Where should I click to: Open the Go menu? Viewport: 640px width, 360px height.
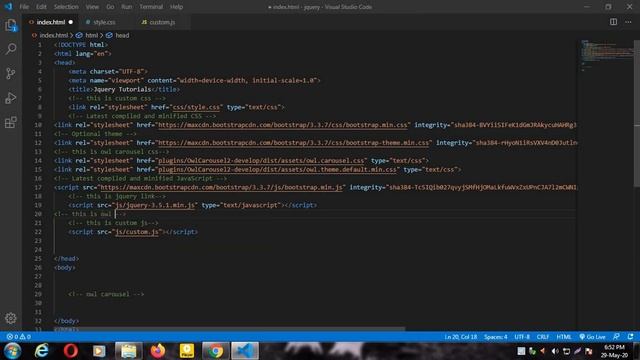pos(110,7)
